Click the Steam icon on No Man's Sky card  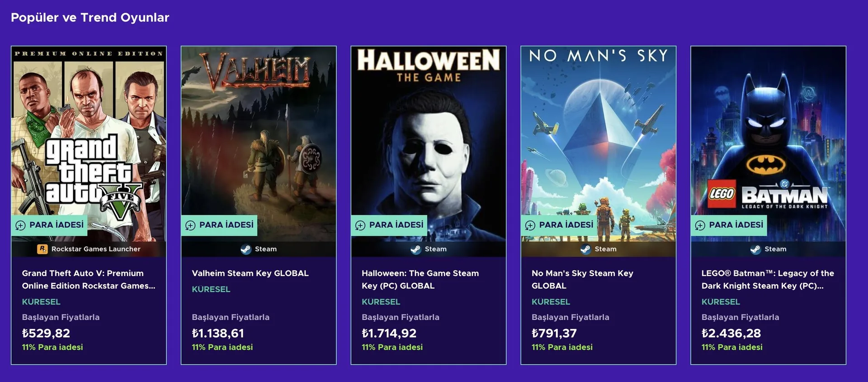[585, 249]
